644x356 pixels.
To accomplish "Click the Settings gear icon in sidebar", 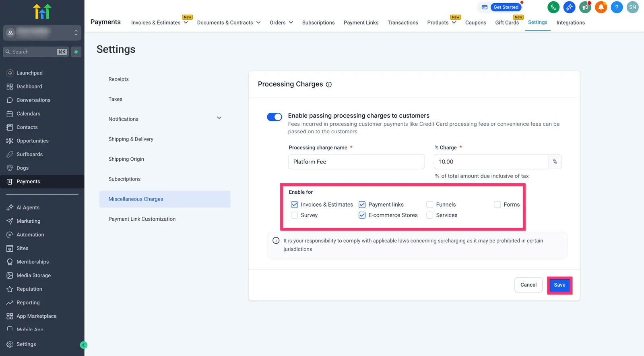I will 10,344.
